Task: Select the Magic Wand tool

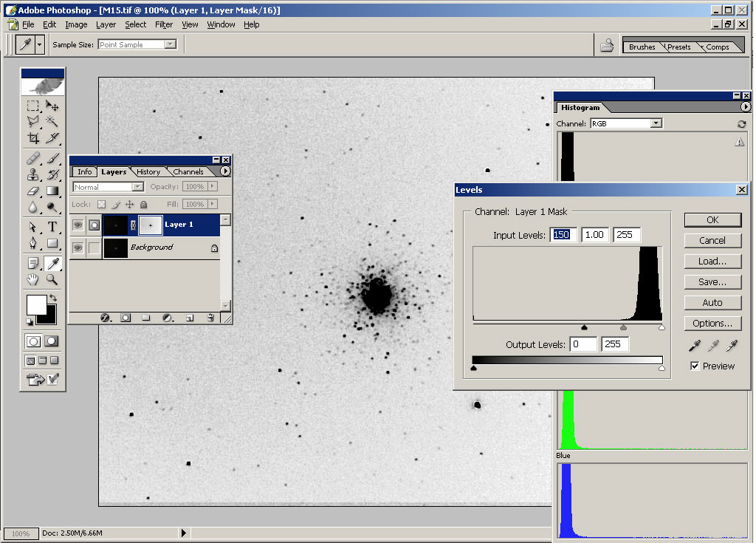Action: [52, 121]
